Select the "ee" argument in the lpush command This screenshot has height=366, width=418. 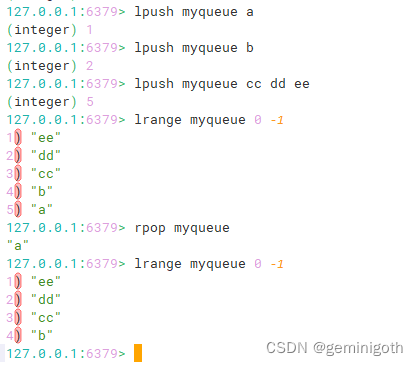tap(302, 84)
